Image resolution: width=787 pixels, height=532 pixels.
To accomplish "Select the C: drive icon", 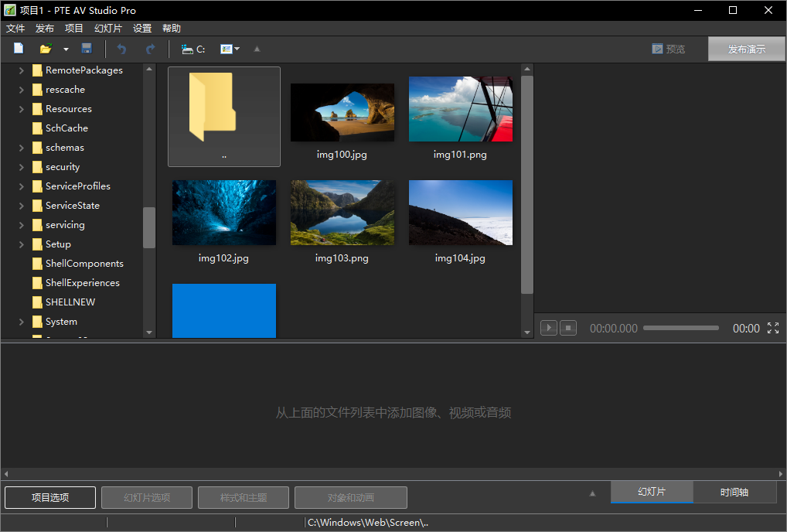I will point(192,48).
